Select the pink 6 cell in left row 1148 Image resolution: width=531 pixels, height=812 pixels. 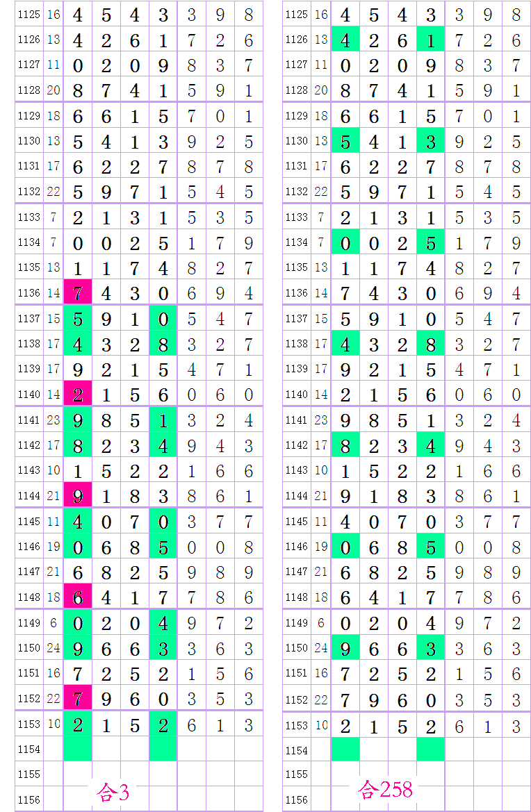point(77,597)
